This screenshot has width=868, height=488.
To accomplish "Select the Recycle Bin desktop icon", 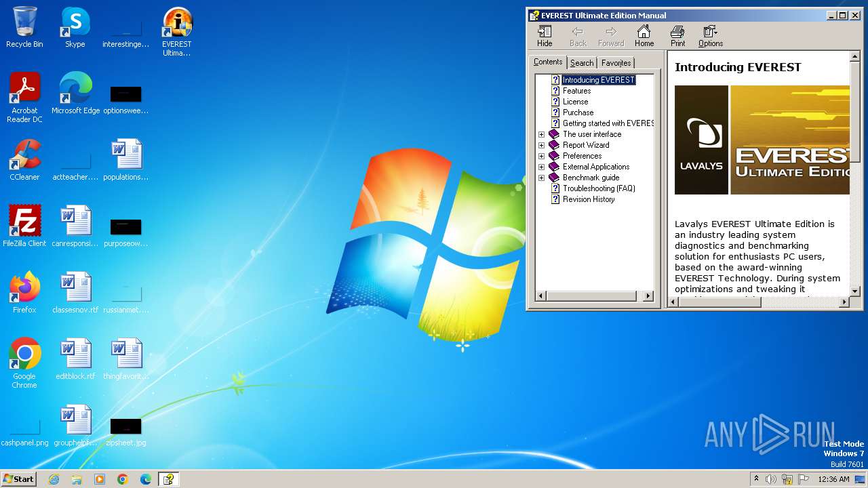I will point(24,28).
